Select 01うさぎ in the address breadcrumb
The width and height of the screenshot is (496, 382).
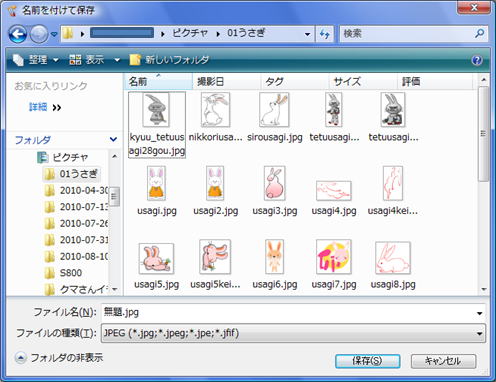tap(246, 33)
